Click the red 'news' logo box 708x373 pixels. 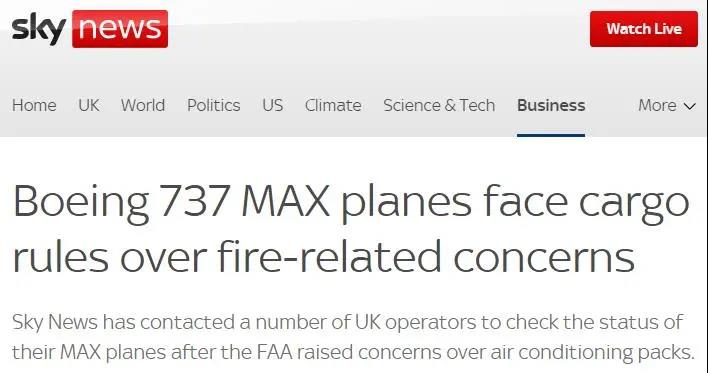point(120,29)
